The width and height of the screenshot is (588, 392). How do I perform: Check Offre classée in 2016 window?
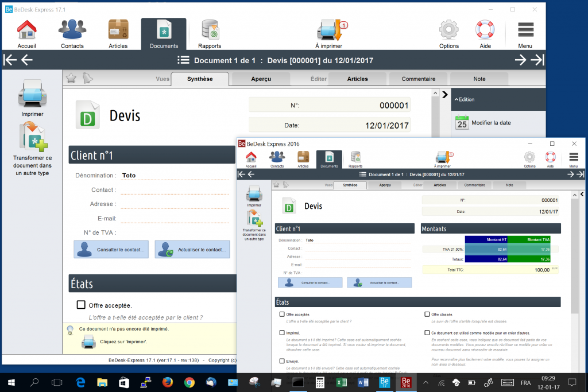coord(427,315)
